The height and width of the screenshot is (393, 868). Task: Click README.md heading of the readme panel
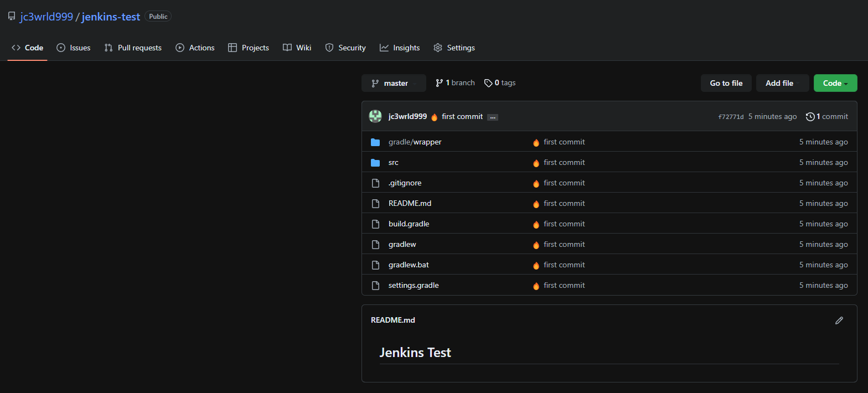[393, 320]
